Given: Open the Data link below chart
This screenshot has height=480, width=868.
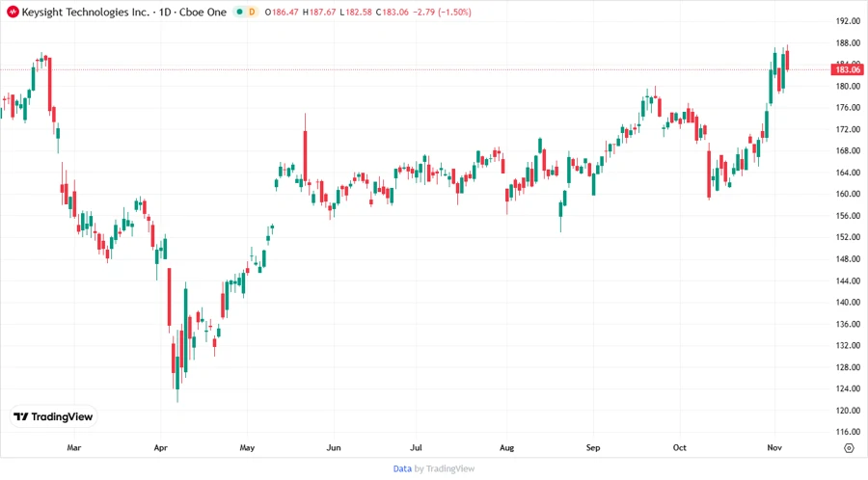Looking at the screenshot, I should click(x=402, y=468).
